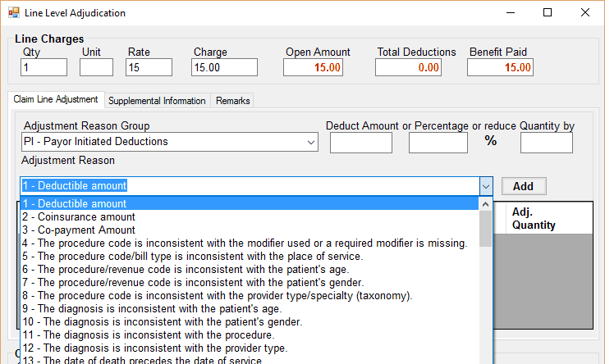Select reason 9 diagnosis inconsistent with age

[152, 309]
